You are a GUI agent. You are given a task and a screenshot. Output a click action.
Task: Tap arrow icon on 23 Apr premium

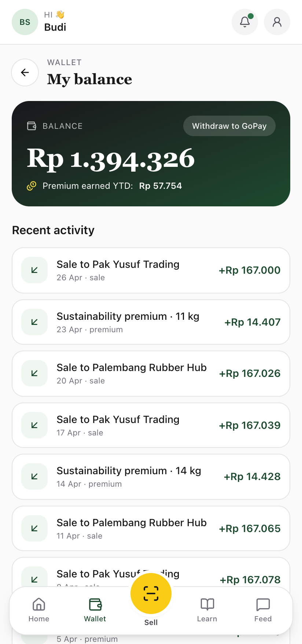[34, 322]
